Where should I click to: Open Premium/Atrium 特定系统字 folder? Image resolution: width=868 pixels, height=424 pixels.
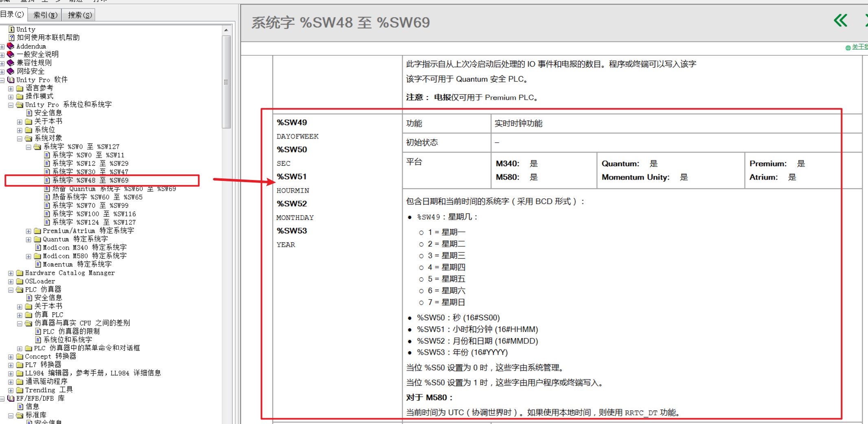88,231
